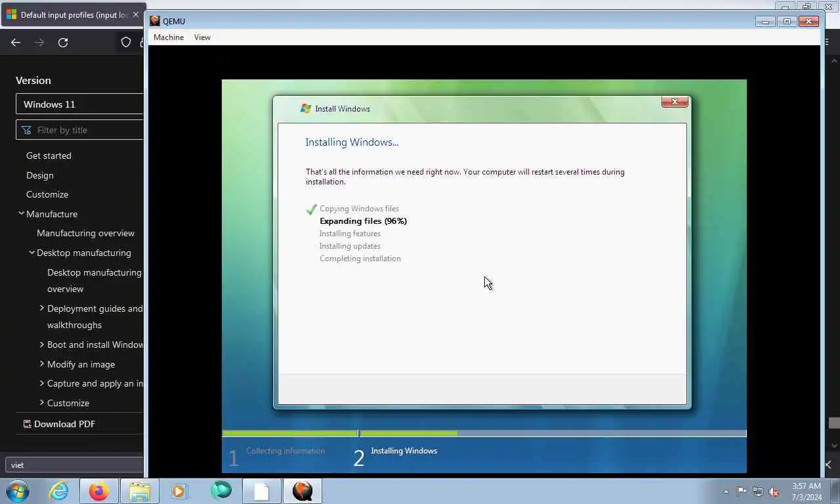Open Desktop manufacturing overview link

coord(94,280)
